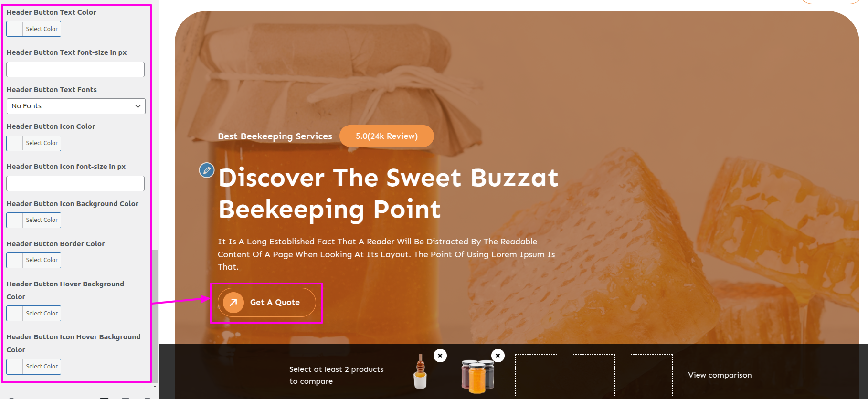Viewport: 868px width, 399px height.
Task: Select color for Header Button Icon Hover Background
Action: click(34, 367)
